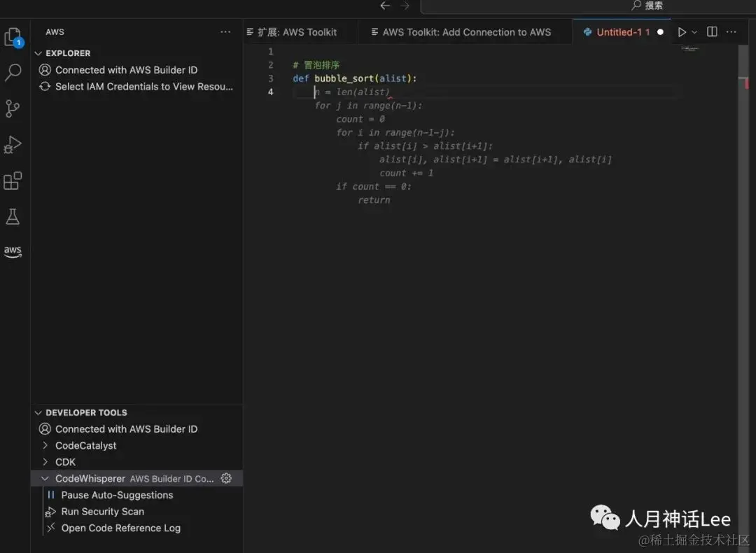The height and width of the screenshot is (553, 756).
Task: Click 'AWS Builder ID Co...' label next to CodeWhisperer
Action: coord(171,479)
